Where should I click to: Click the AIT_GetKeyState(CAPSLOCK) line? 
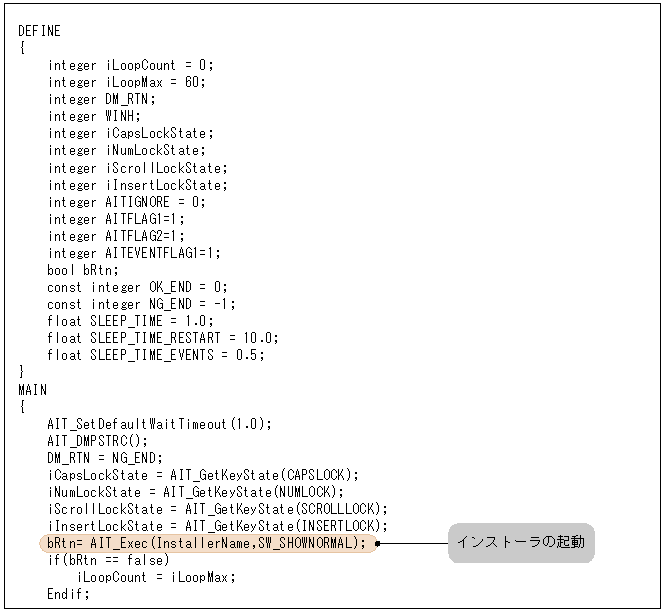coord(203,475)
